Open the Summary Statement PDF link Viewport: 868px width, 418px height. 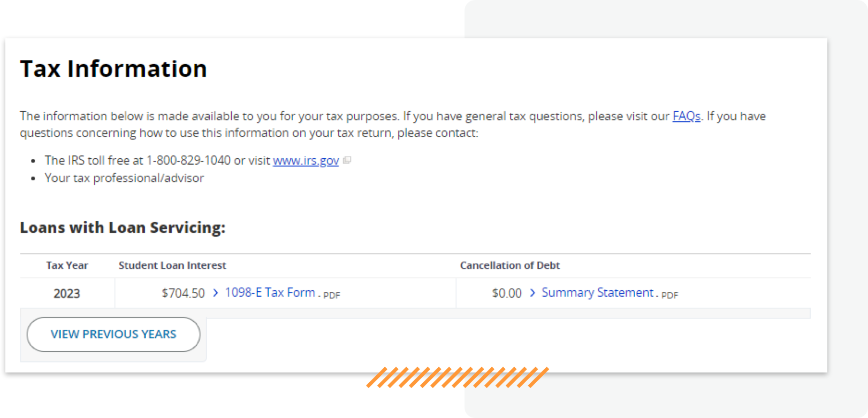(597, 292)
